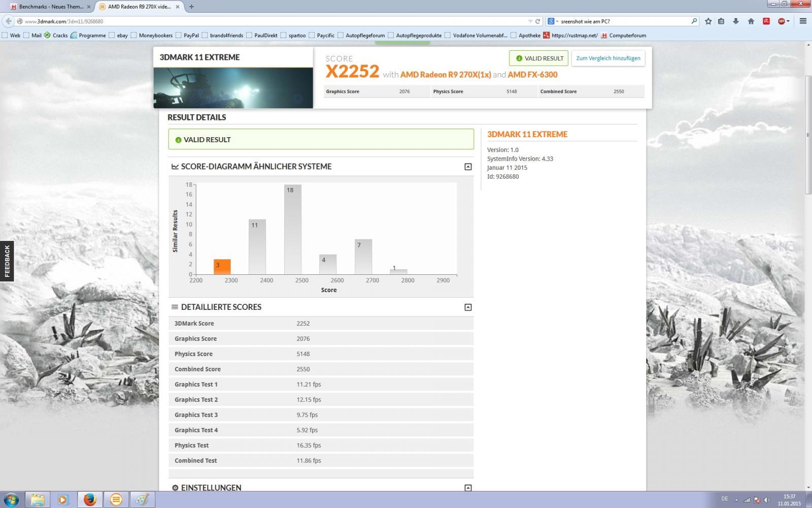Open the Adblock Plus icon
812x508 pixels.
782,21
